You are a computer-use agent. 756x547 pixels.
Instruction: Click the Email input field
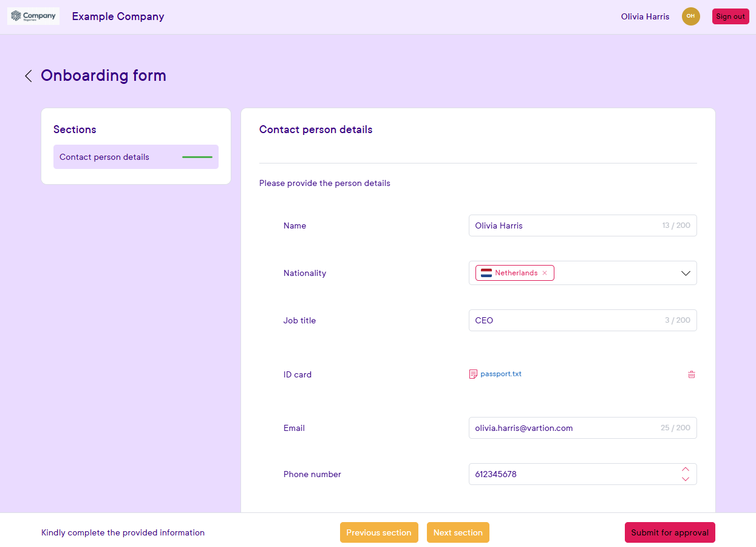click(565, 428)
